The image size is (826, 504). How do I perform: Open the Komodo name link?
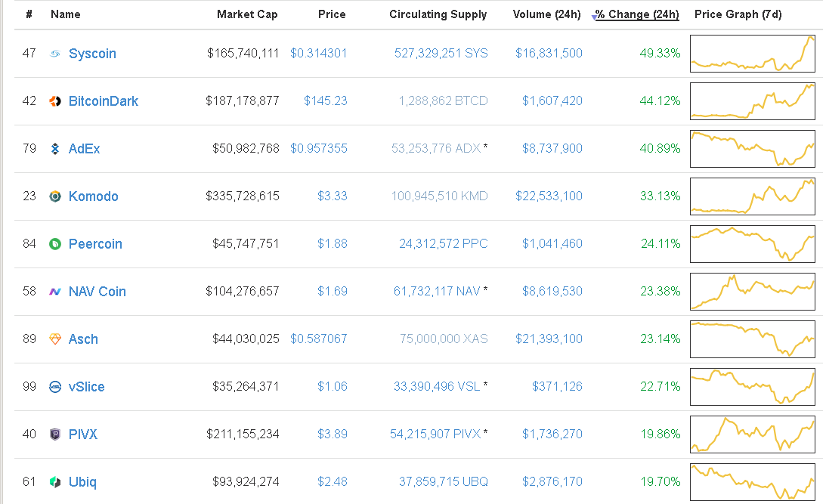tap(93, 196)
